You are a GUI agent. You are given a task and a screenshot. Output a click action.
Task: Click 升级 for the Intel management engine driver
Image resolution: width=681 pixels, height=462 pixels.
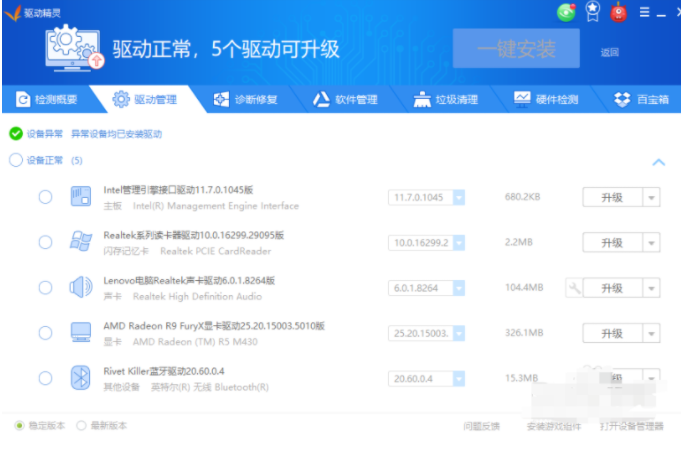[611, 197]
